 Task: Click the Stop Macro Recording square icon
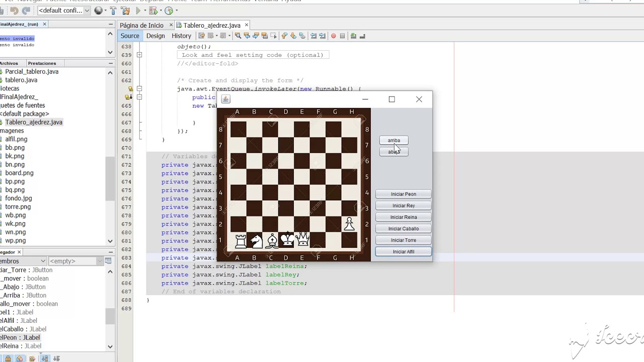pos(342,36)
